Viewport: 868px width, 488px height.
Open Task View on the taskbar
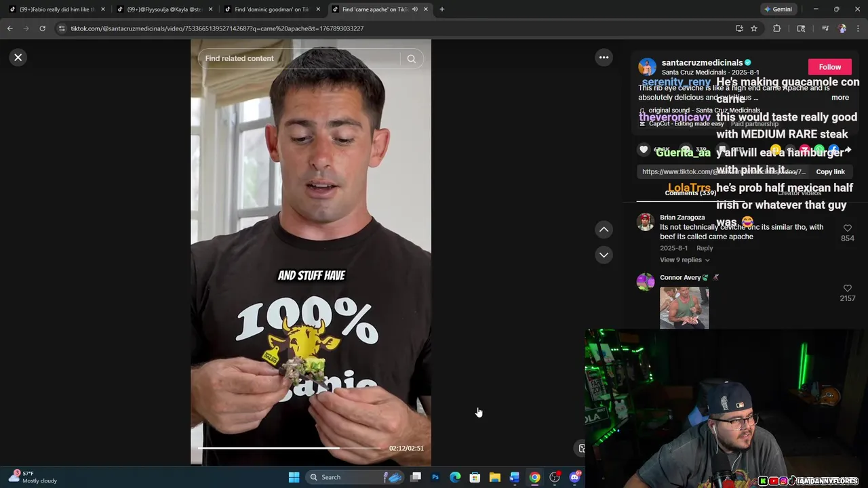(416, 477)
